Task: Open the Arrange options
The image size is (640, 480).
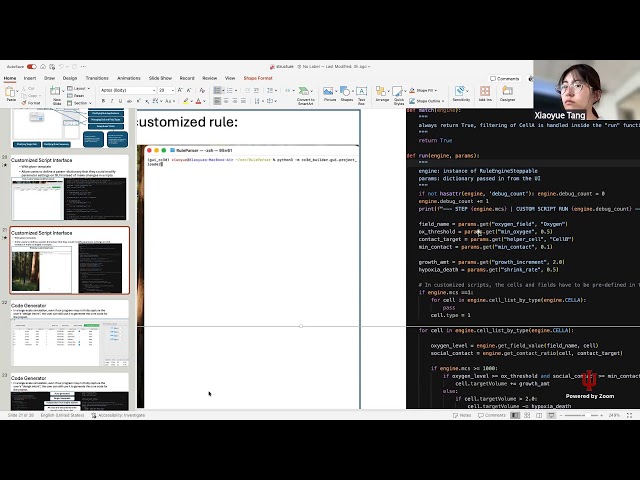Action: (x=382, y=93)
